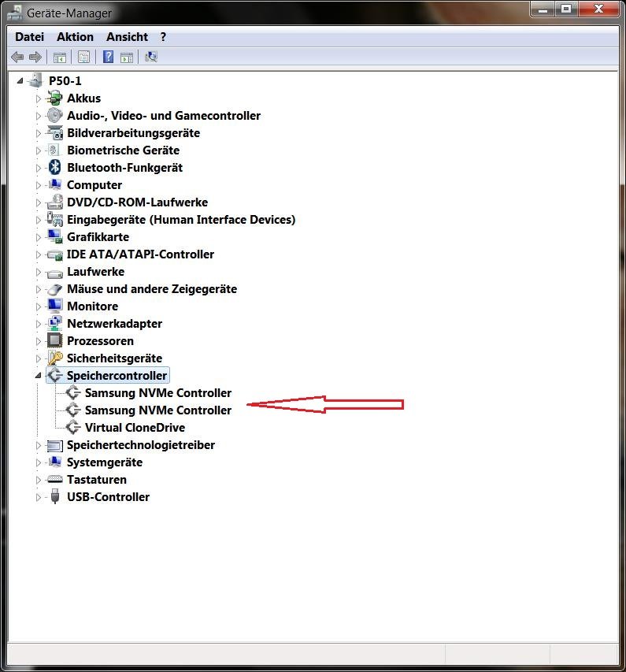Click the Sicherheitsgeräte key icon
Viewport: 626px width, 672px height.
coord(55,358)
